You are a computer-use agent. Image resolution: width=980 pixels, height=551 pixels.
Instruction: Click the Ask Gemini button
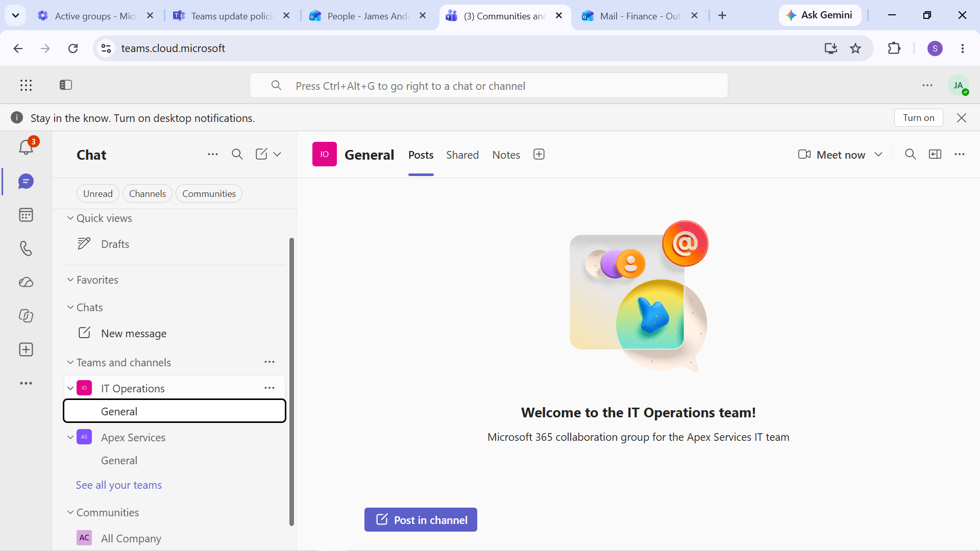coord(820,15)
